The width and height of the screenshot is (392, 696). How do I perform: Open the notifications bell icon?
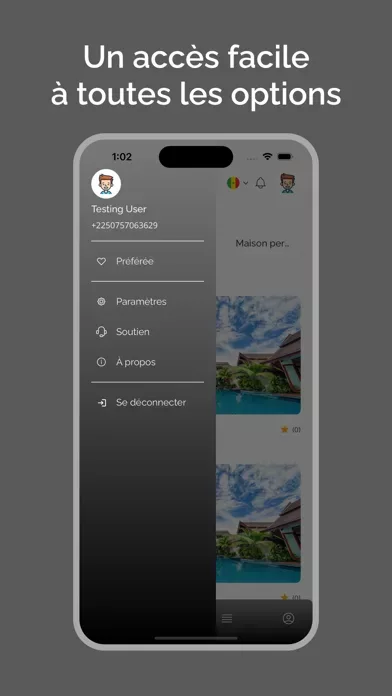[x=261, y=183]
